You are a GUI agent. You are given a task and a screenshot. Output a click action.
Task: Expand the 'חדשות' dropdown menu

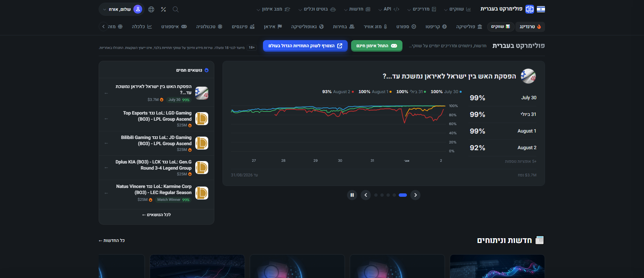coord(357,9)
